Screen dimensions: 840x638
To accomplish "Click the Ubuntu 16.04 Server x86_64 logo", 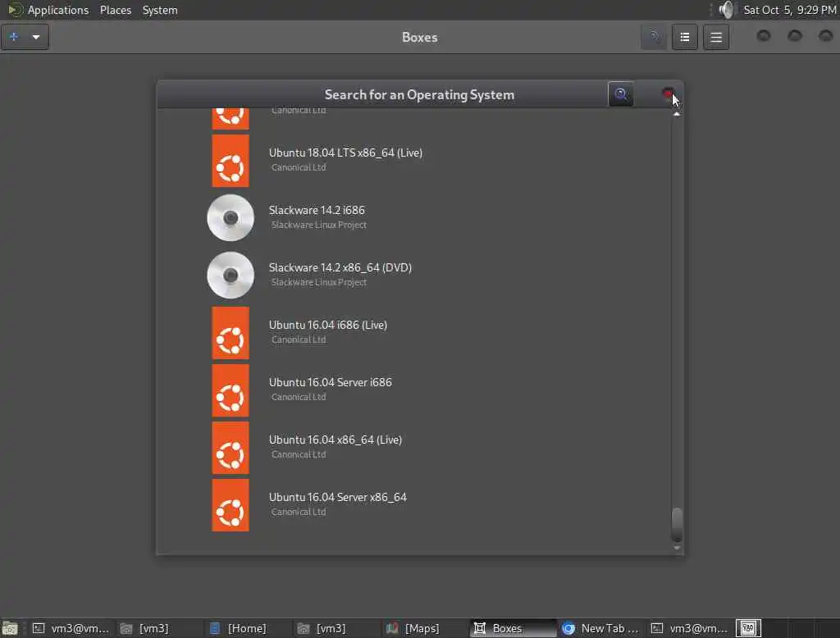I will pyautogui.click(x=231, y=504).
